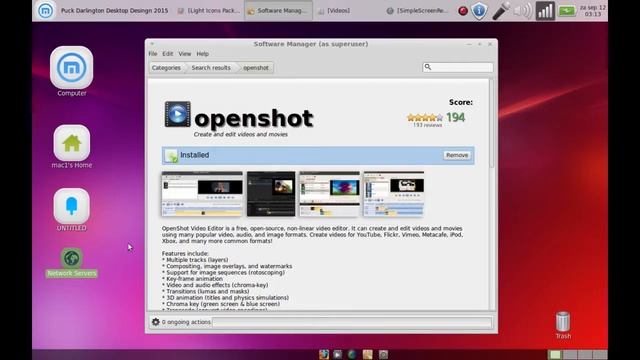The height and width of the screenshot is (360, 640).
Task: Click the main menu logo in top panel
Action: 45,11
